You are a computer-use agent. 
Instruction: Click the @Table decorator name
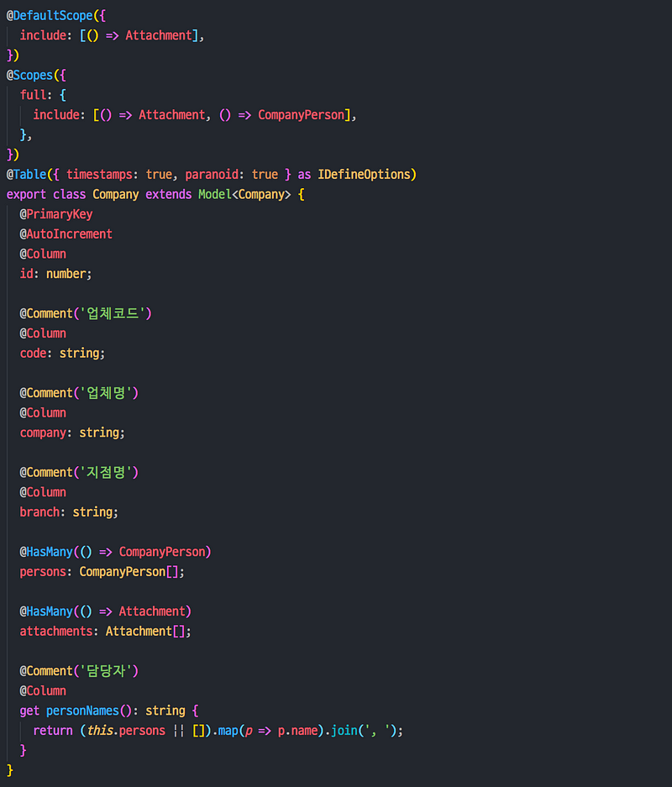27,175
